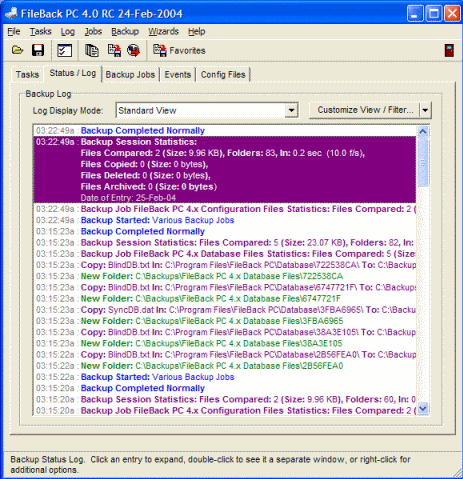Select the New Folder 3FBA6965 entry

click(x=225, y=321)
